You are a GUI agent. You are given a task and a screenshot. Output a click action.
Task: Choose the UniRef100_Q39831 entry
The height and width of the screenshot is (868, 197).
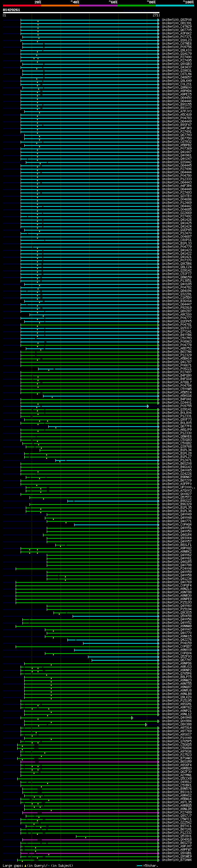[x=177, y=71]
